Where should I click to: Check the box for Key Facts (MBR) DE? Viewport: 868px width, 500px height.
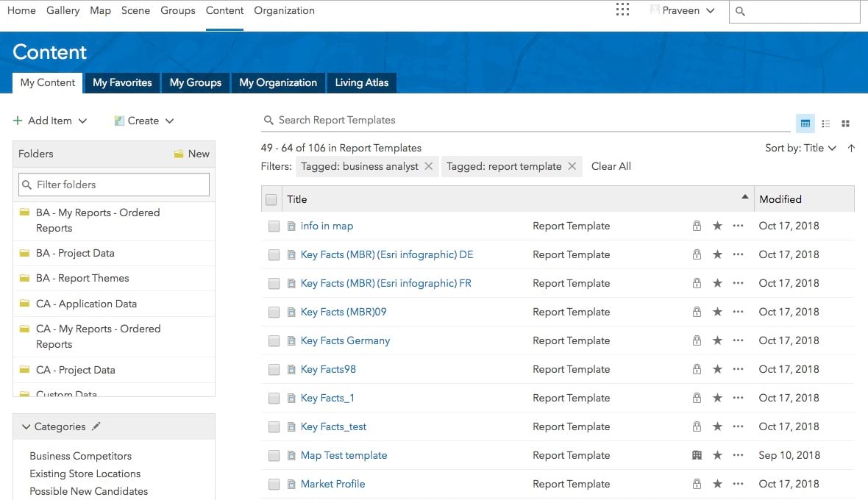point(274,255)
